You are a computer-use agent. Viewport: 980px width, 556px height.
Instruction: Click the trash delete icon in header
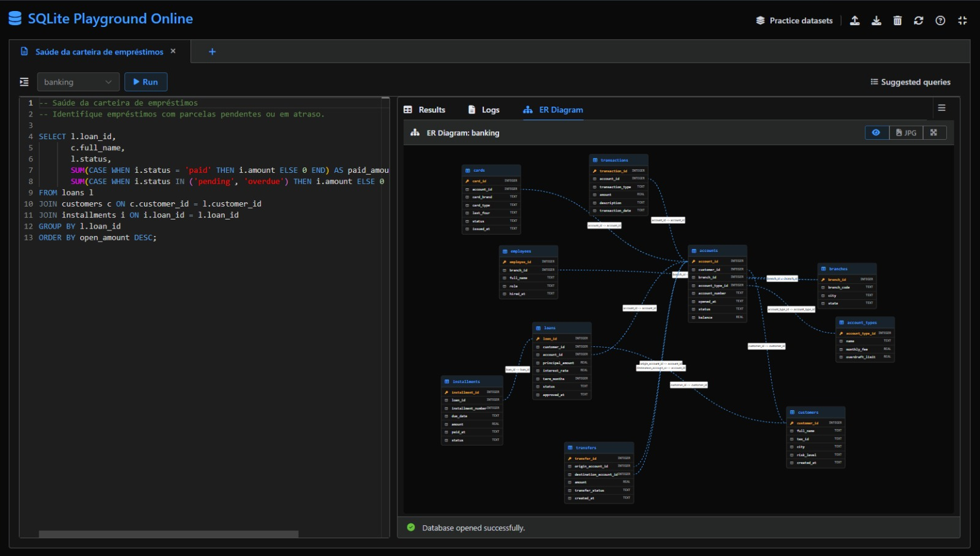897,20
